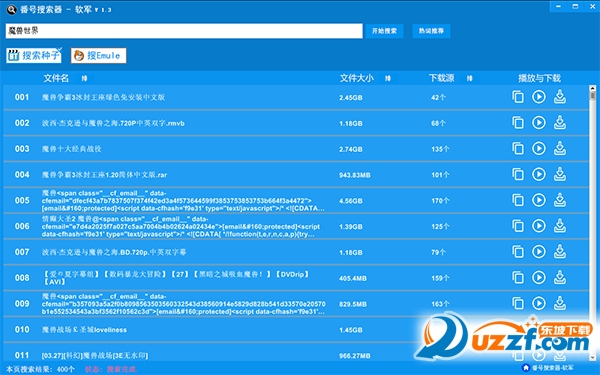Download the row 004 file
The image size is (600, 375).
pyautogui.click(x=560, y=174)
